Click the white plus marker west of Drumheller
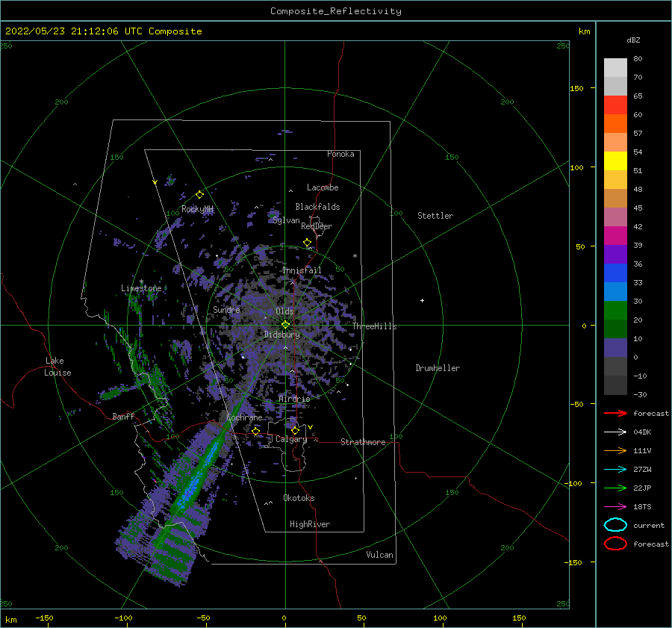Image resolution: width=672 pixels, height=628 pixels. [422, 300]
